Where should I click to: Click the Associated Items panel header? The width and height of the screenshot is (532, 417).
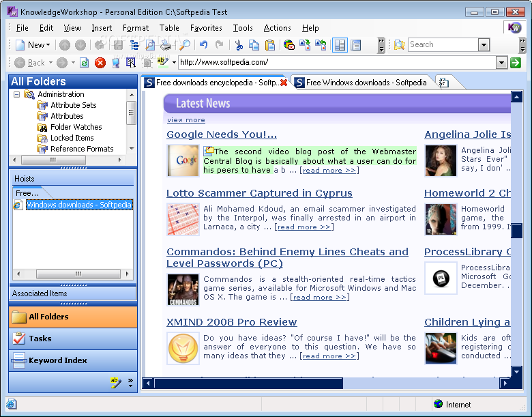(73, 293)
